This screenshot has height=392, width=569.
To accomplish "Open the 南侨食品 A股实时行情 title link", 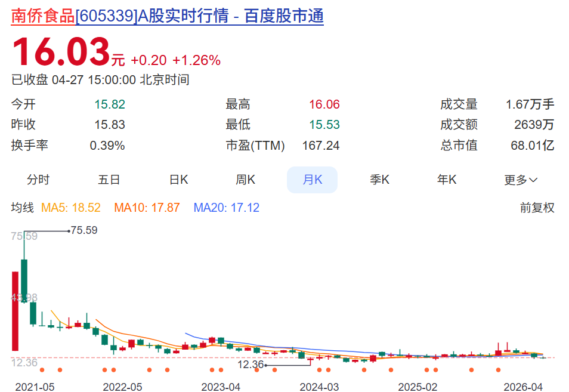I will click(x=167, y=16).
